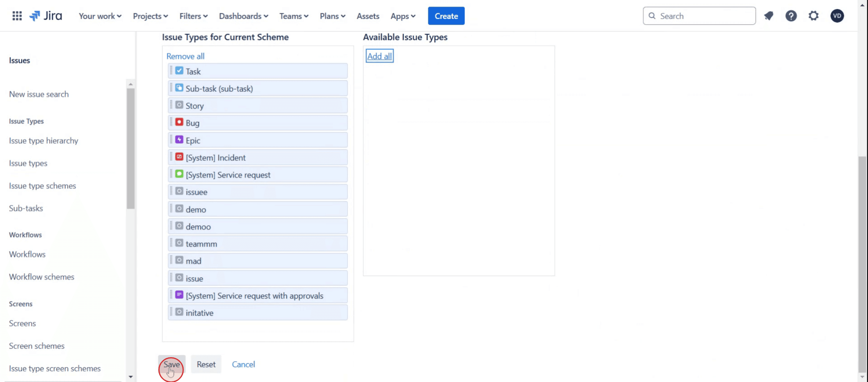The height and width of the screenshot is (382, 868).
Task: Expand the Projects dropdown menu
Action: pyautogui.click(x=150, y=16)
